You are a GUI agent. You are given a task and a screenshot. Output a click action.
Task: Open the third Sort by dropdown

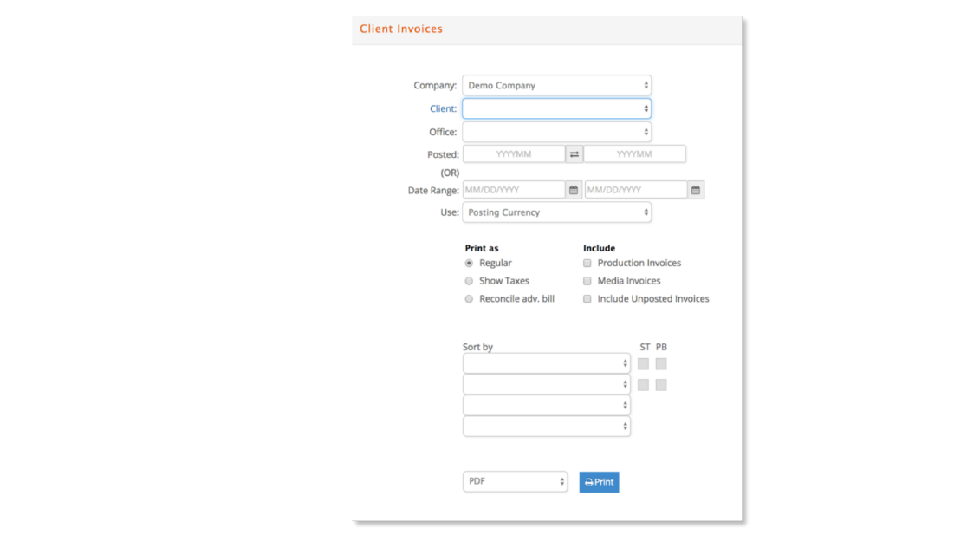546,406
